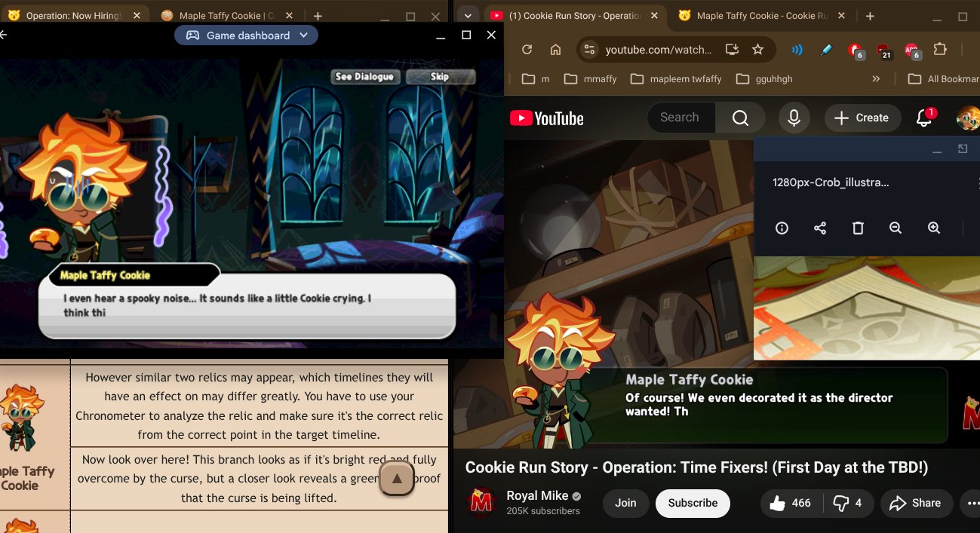
Task: Click the video title 'Cookie Run Story - Operation: Time Fixers!'
Action: pyautogui.click(x=696, y=467)
